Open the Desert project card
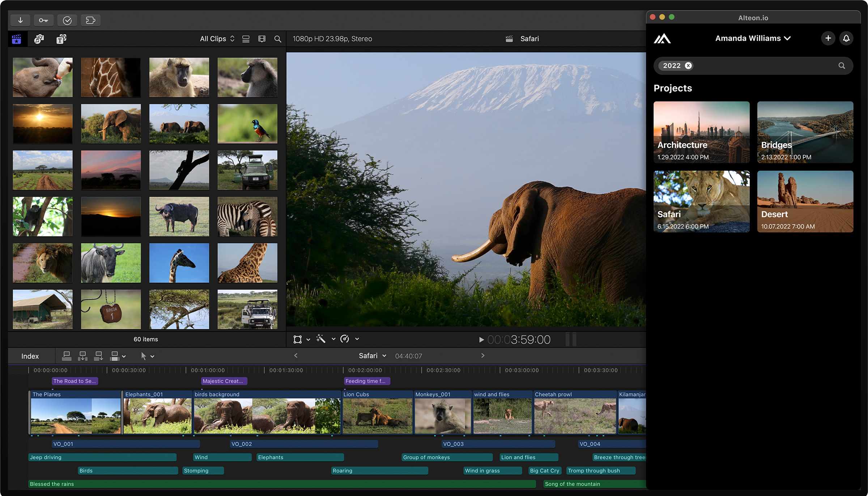The width and height of the screenshot is (868, 496). tap(805, 201)
